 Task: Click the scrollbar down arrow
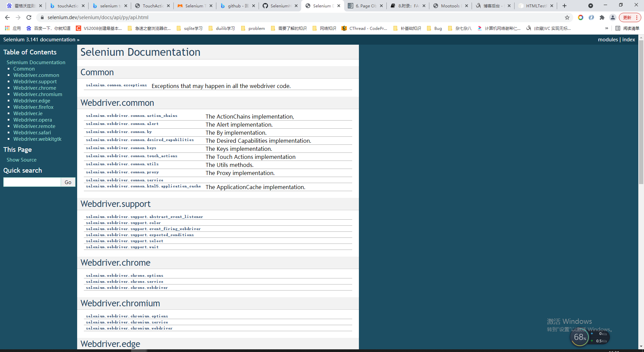641,346
